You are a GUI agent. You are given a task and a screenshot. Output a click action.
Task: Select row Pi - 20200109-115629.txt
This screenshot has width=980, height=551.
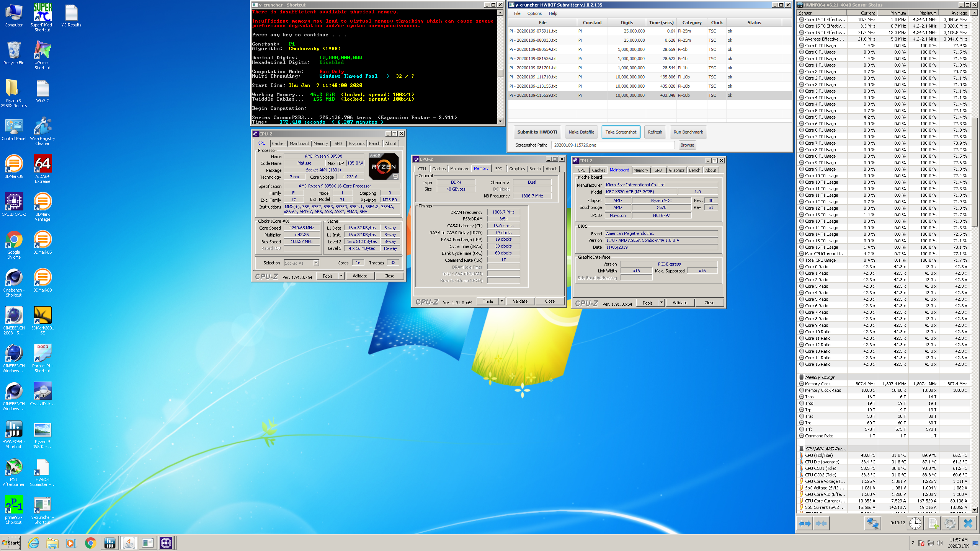click(650, 95)
